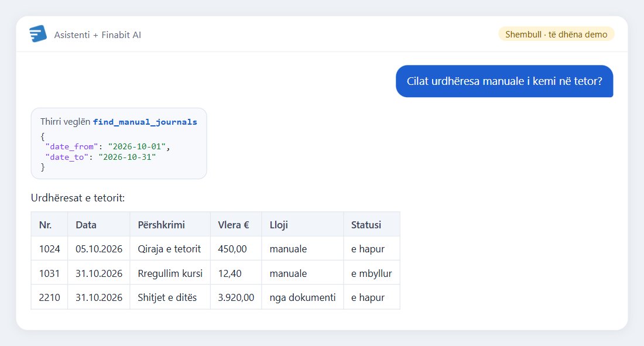Click the Finabit logo icon

38,34
